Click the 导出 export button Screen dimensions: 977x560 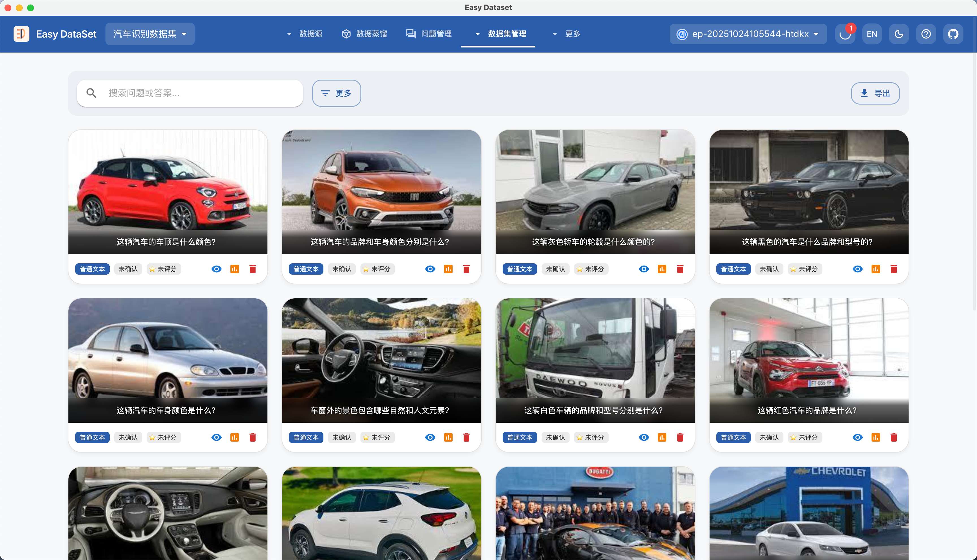(x=875, y=93)
